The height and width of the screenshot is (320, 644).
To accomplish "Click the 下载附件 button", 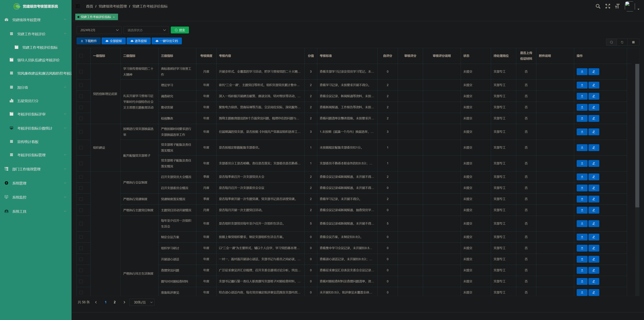I will pyautogui.click(x=88, y=41).
